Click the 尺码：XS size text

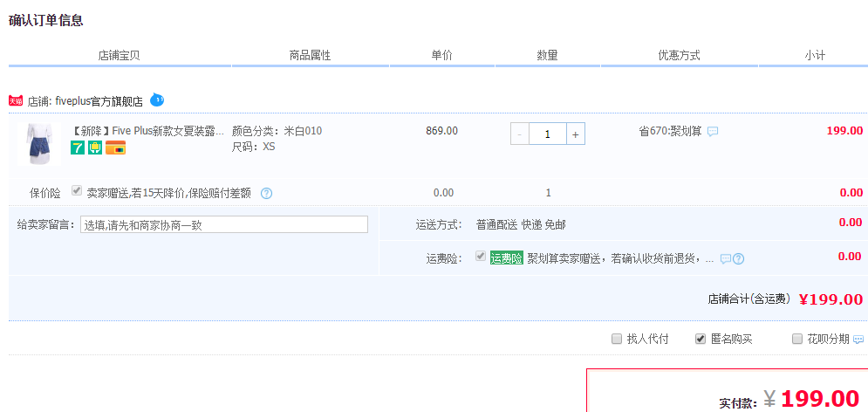coord(254,147)
